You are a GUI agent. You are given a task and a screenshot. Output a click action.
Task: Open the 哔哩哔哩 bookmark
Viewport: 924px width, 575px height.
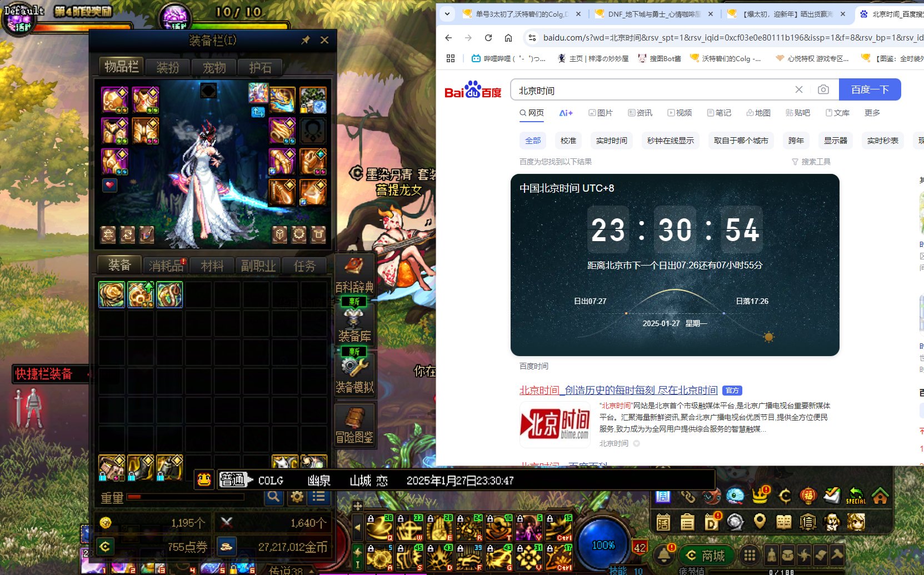508,58
